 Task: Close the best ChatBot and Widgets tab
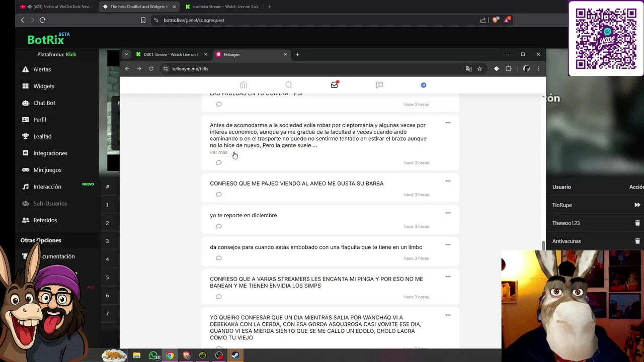pyautogui.click(x=174, y=7)
